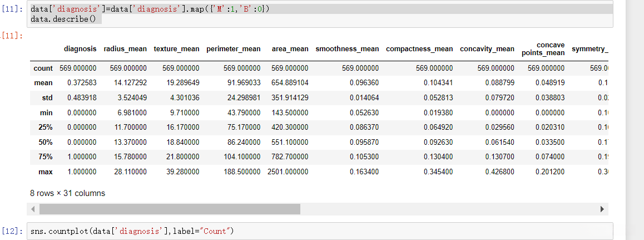Screen dimensions: 644x240
Task: Click the diagnosis std value 0.483918
Action: (x=82, y=98)
